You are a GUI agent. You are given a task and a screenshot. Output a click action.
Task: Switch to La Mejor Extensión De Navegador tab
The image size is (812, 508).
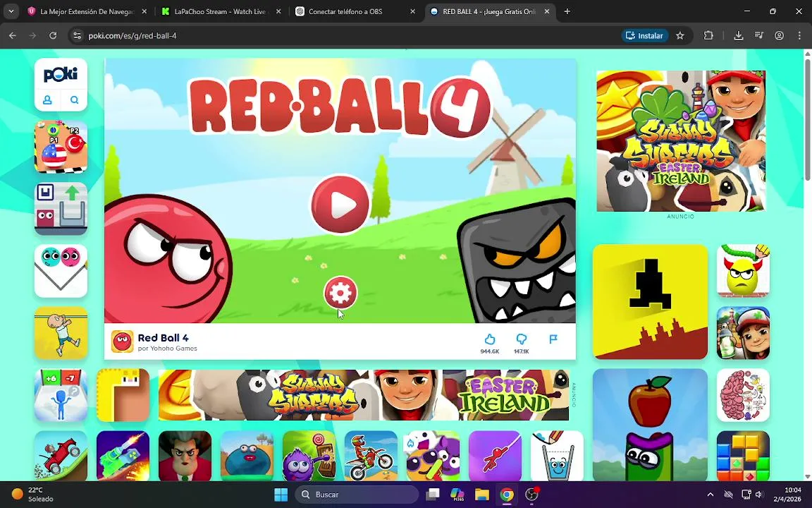[87, 11]
